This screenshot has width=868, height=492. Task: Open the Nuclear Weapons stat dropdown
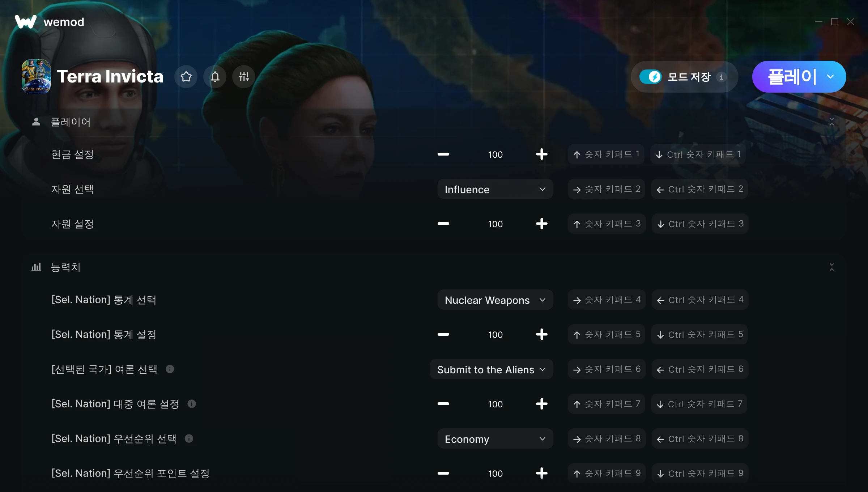pos(495,300)
